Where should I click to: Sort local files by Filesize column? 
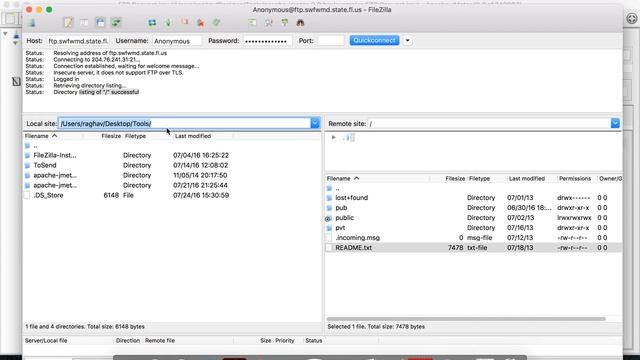[111, 136]
